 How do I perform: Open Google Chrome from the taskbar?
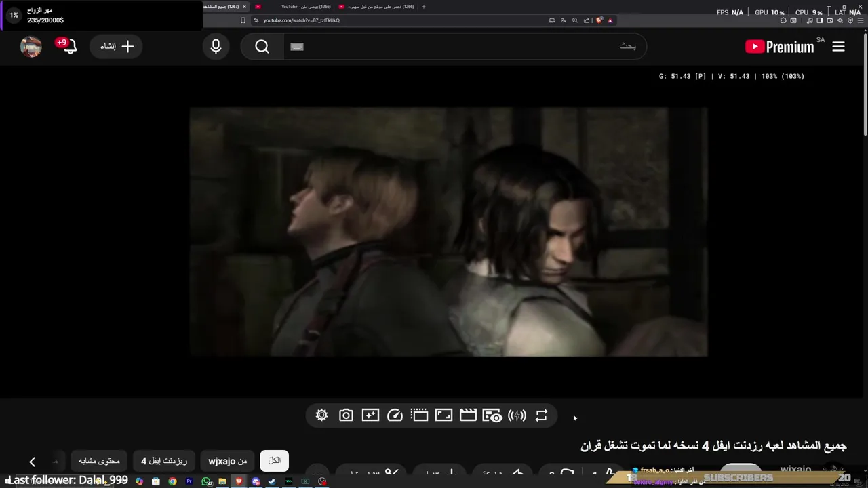(x=172, y=481)
